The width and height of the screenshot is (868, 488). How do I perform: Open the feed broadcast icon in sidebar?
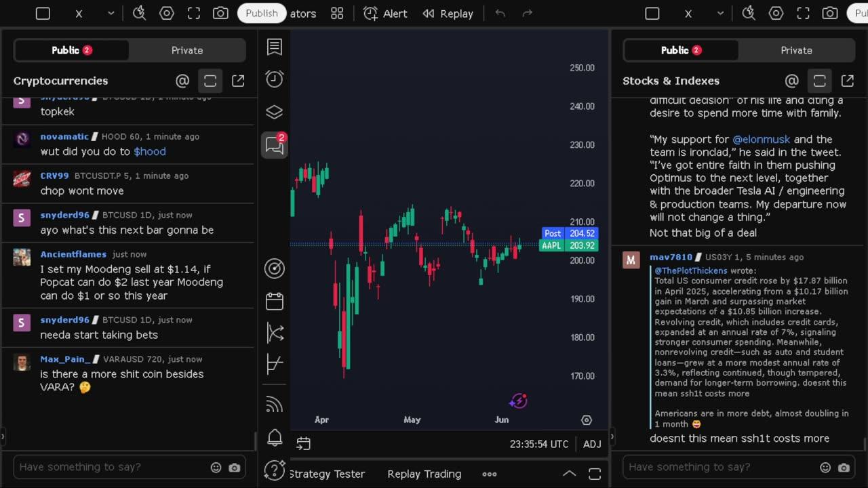click(x=274, y=405)
